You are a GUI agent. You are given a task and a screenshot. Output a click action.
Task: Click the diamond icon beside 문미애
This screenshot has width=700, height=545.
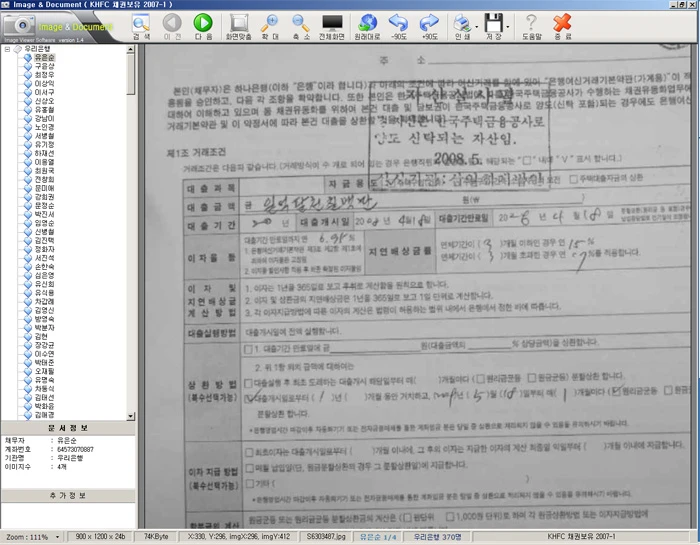(28, 188)
